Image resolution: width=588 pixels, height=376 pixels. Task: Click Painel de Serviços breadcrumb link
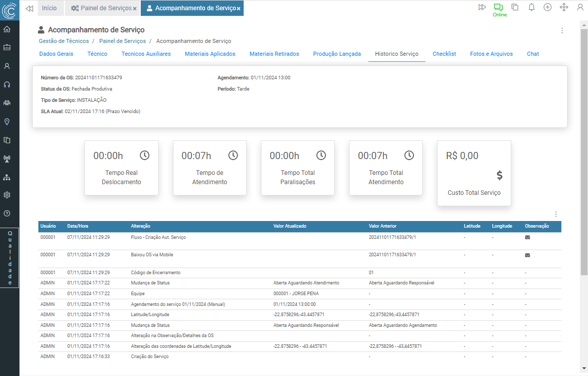pyautogui.click(x=122, y=41)
